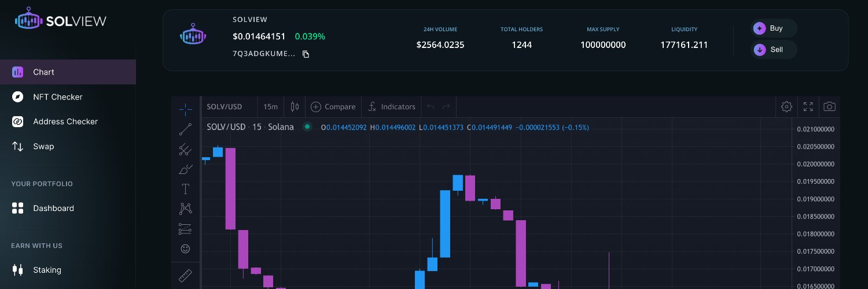Open the SOLV/USD symbol search

(224, 107)
